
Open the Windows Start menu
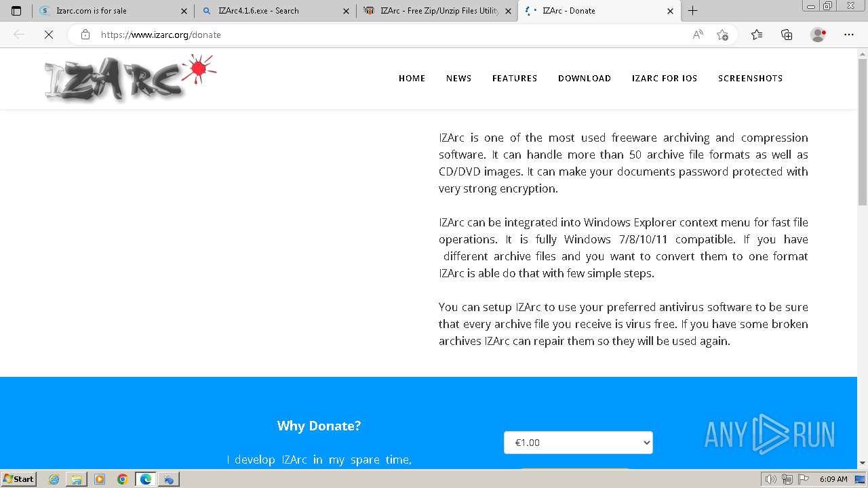(19, 479)
